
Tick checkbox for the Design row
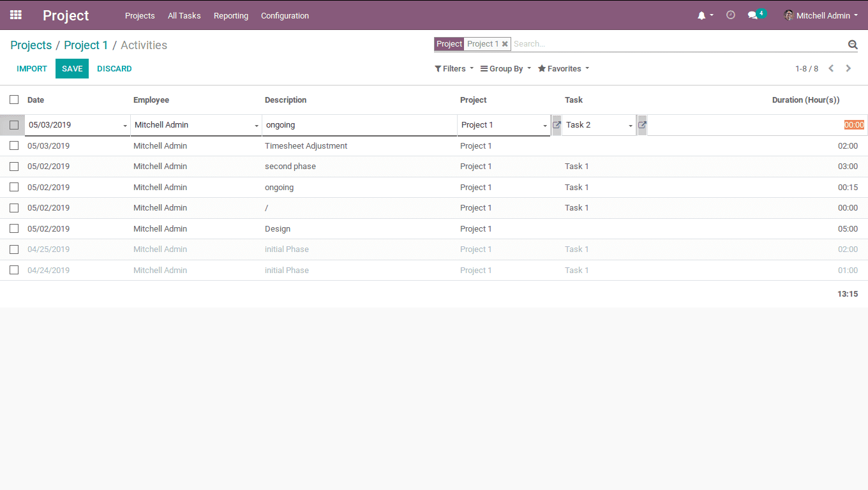(14, 228)
